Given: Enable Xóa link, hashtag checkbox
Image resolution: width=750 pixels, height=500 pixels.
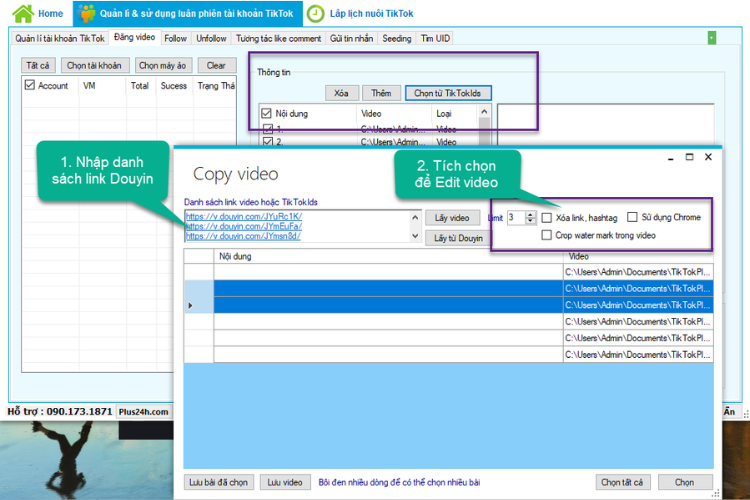Looking at the screenshot, I should point(547,218).
